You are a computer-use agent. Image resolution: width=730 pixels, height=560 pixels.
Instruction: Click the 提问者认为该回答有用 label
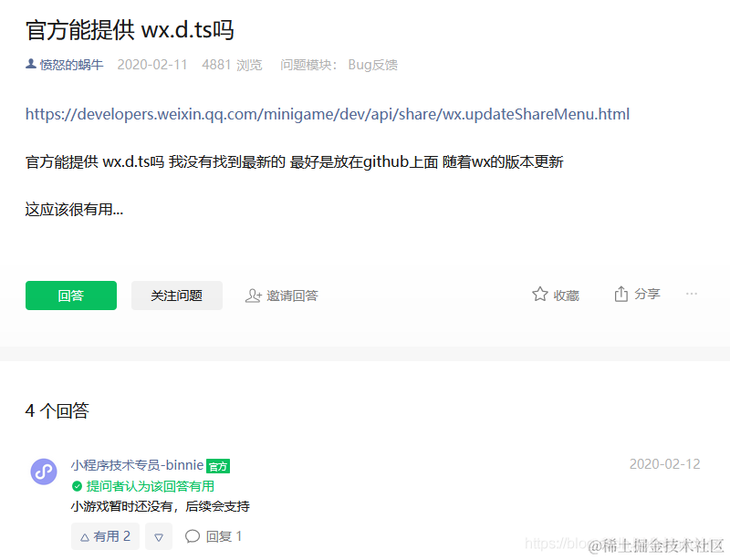point(151,486)
